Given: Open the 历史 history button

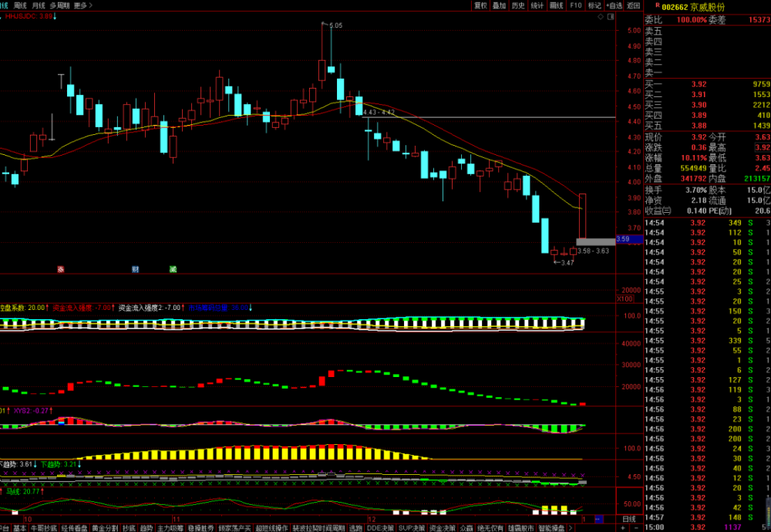Looking at the screenshot, I should (x=518, y=5).
